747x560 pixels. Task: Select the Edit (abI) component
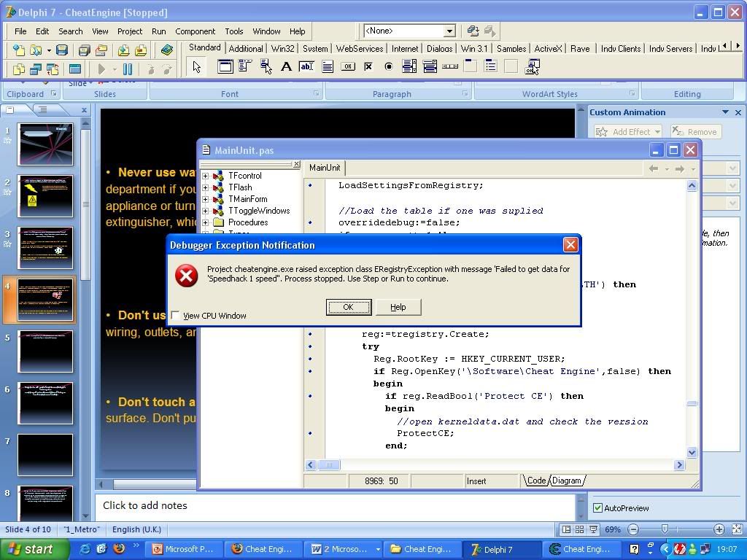306,66
